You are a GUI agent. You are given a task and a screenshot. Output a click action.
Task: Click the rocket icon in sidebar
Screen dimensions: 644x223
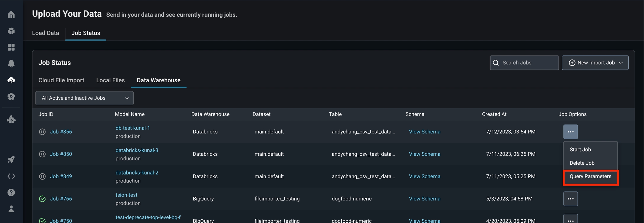[11, 160]
